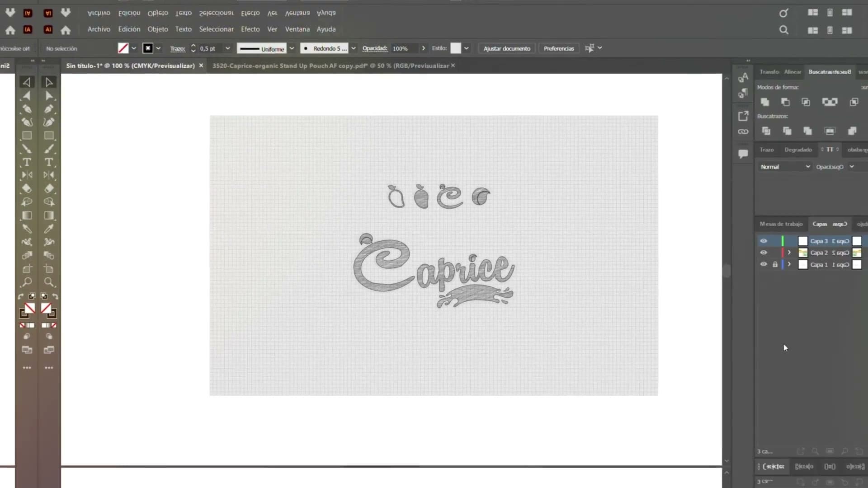Click the Trazo label link in the control bar
This screenshot has width=868, height=488.
tap(177, 49)
